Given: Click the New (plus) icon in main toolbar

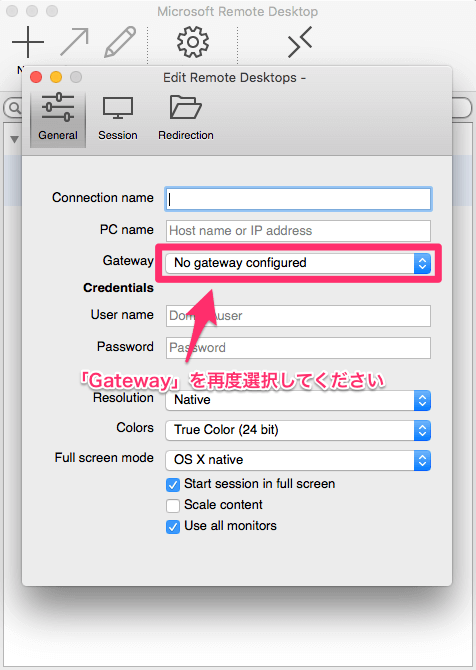Looking at the screenshot, I should 28,42.
